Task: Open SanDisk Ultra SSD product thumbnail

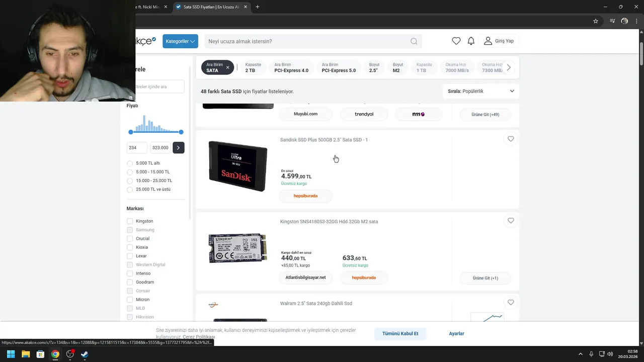Action: click(238, 166)
